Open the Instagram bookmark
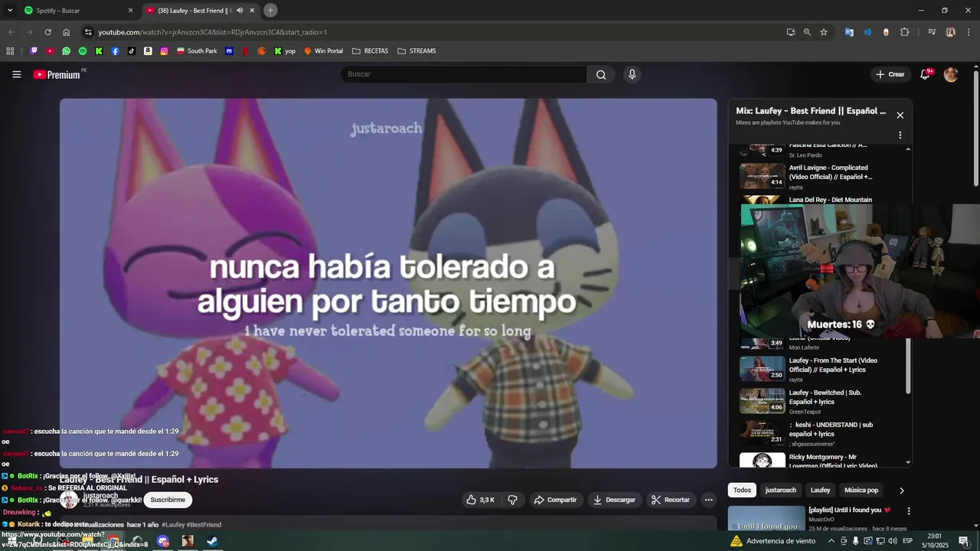This screenshot has height=551, width=980. click(164, 51)
